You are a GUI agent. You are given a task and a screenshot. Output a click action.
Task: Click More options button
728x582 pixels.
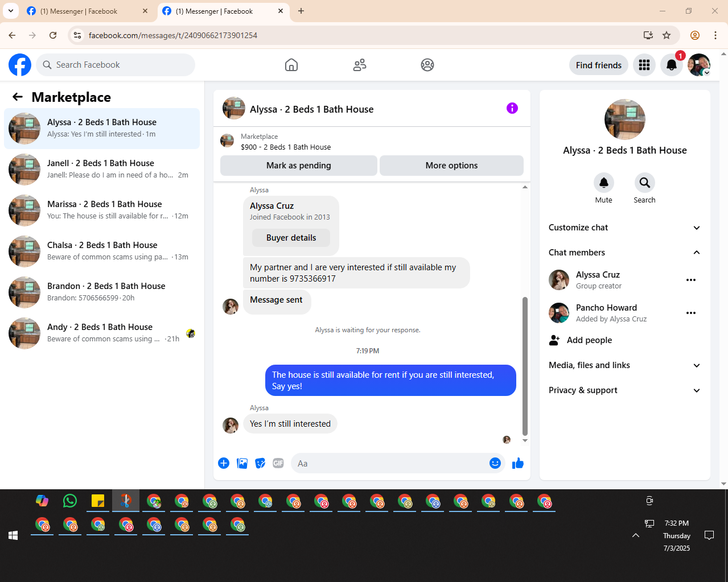[x=451, y=166]
